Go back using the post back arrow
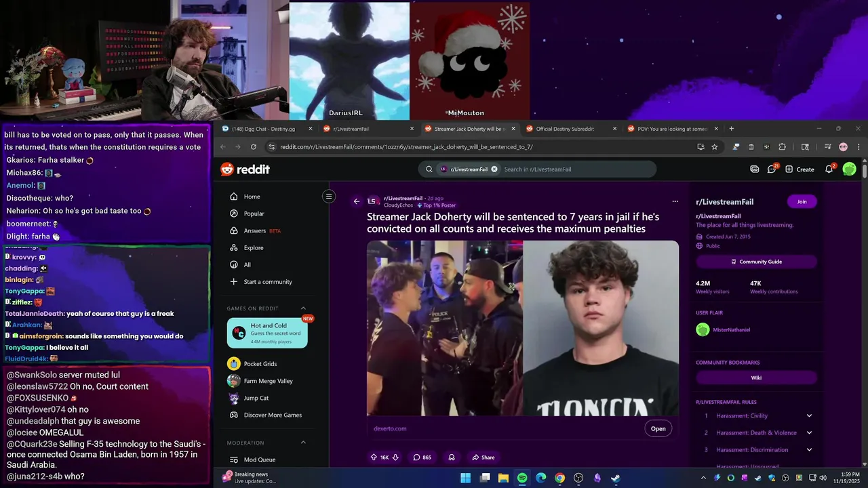The width and height of the screenshot is (868, 488). (357, 201)
